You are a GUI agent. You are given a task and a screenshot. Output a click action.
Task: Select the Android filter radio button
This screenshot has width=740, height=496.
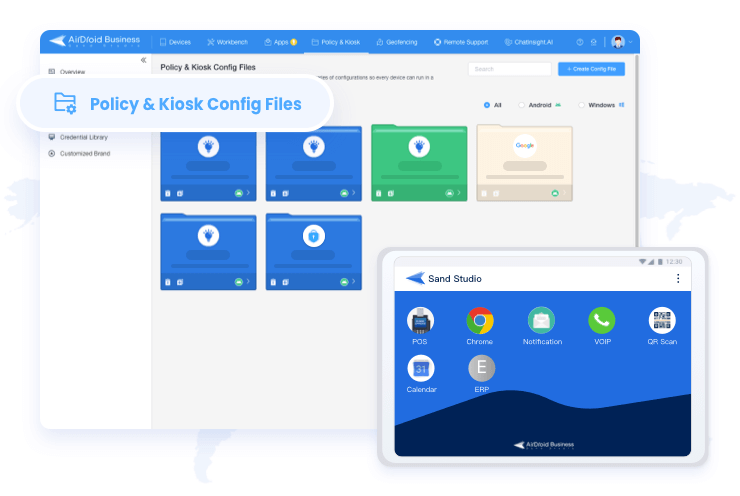click(x=521, y=104)
